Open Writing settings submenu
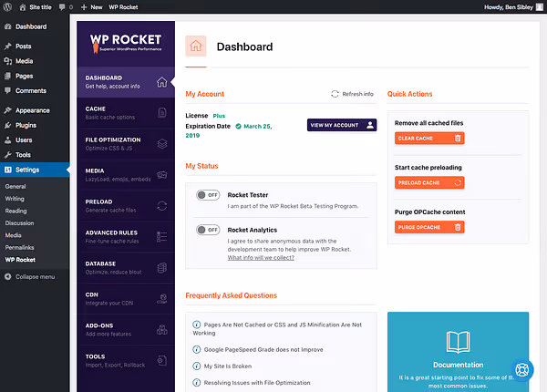This screenshot has width=547, height=392. point(15,199)
